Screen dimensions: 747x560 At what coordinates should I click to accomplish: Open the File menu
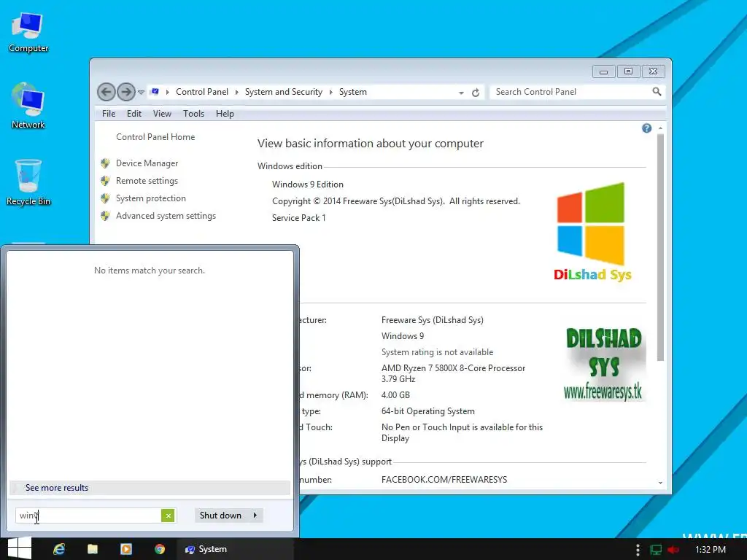click(109, 113)
